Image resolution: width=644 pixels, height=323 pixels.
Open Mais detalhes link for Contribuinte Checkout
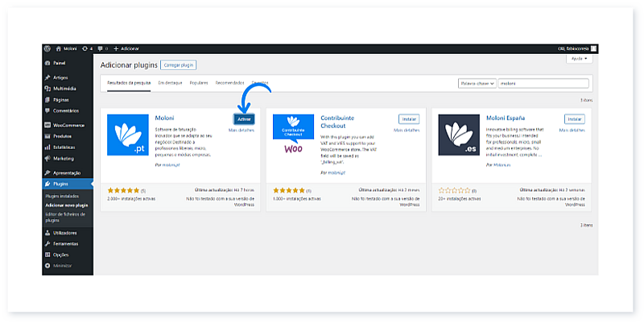407,130
